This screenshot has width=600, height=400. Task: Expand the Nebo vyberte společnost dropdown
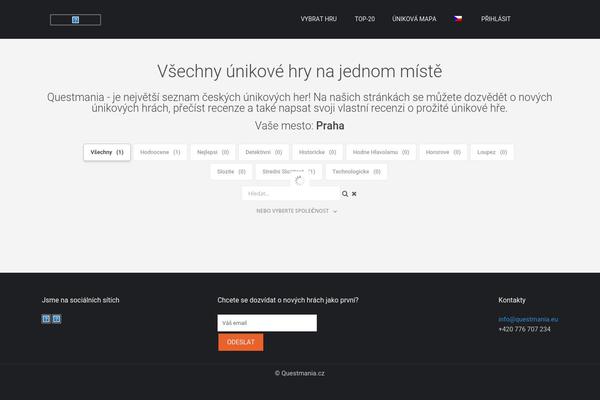click(297, 211)
